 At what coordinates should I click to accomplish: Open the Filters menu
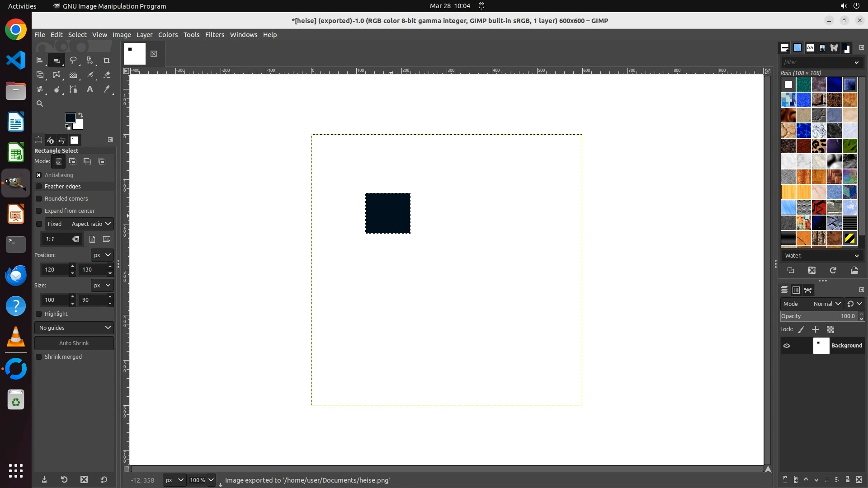[x=214, y=35]
